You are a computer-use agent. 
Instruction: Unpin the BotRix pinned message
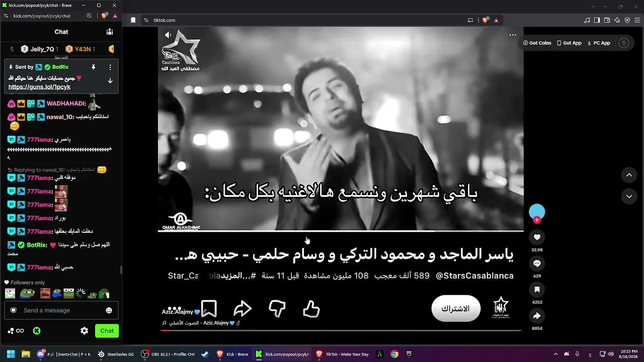click(93, 67)
